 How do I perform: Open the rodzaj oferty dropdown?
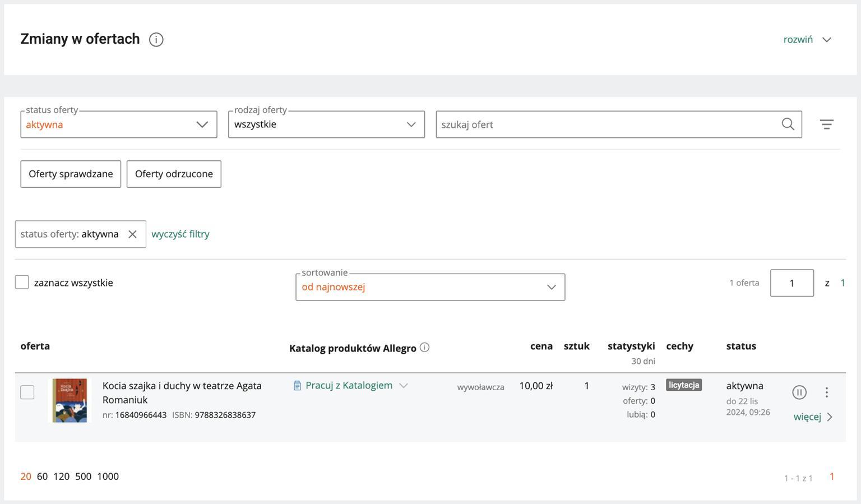[x=326, y=124]
